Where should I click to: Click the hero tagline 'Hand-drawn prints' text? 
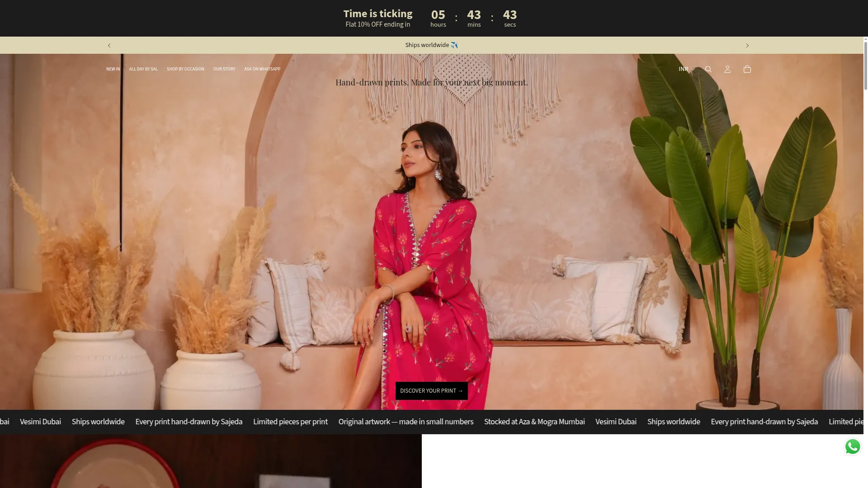click(432, 82)
